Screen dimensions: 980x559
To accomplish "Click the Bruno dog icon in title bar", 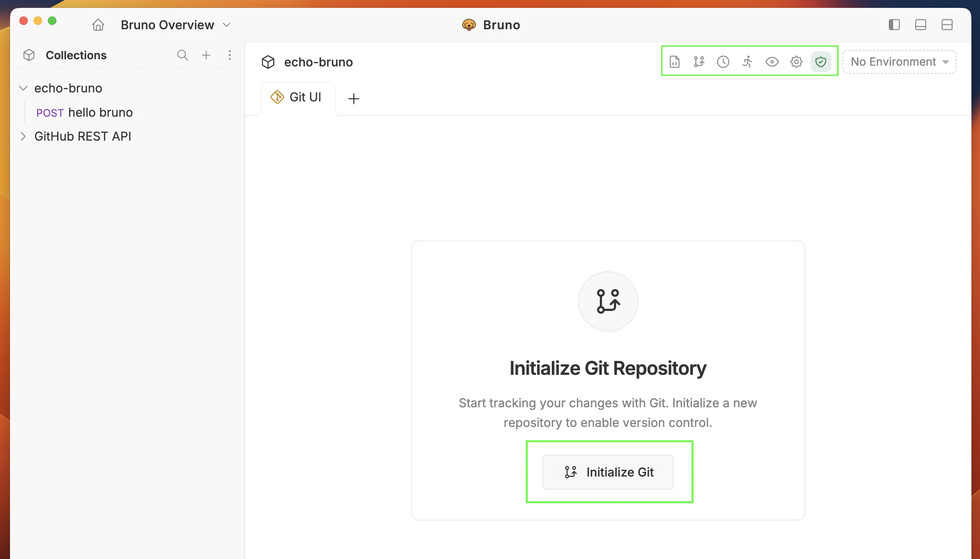I will pyautogui.click(x=469, y=25).
